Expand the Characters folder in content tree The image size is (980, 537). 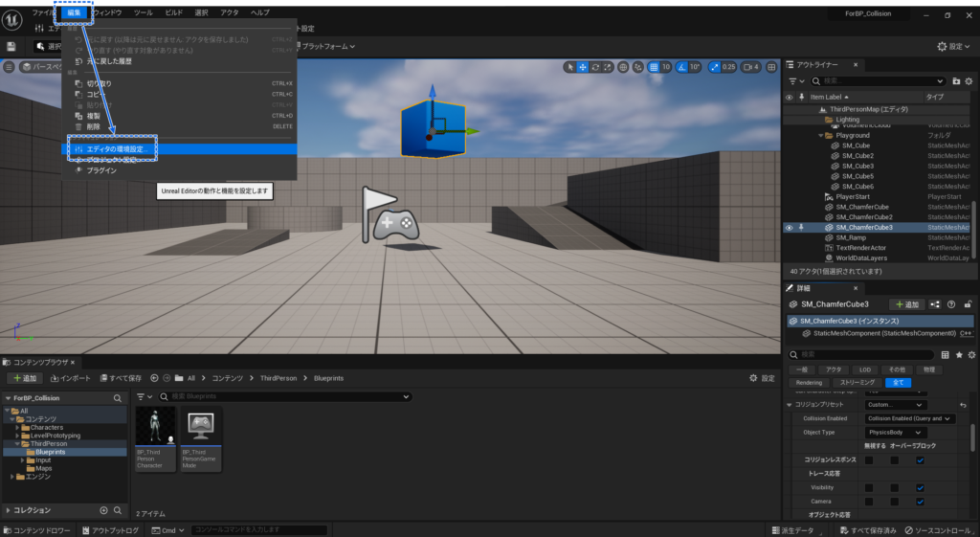click(x=17, y=428)
